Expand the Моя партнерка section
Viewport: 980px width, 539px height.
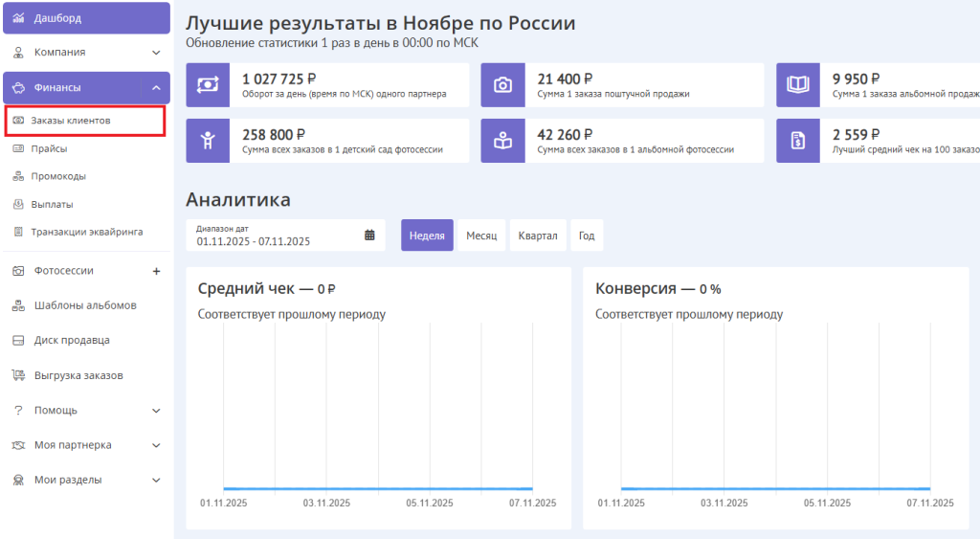(x=156, y=445)
